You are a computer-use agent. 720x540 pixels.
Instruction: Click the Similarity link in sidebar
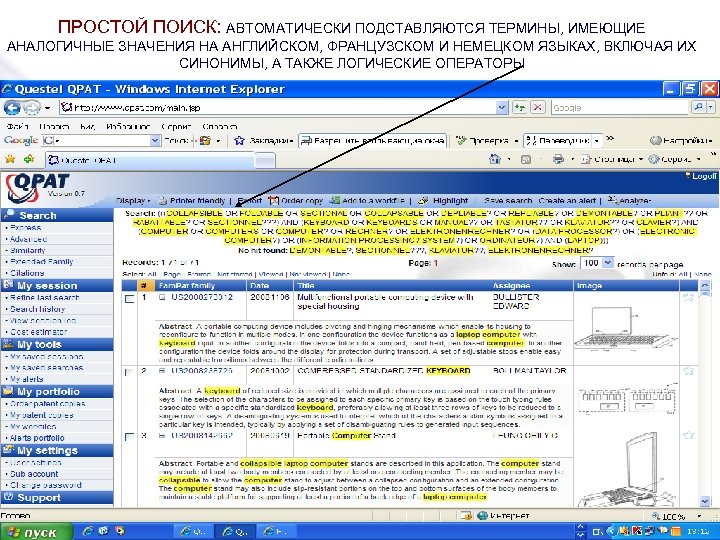[x=28, y=251]
